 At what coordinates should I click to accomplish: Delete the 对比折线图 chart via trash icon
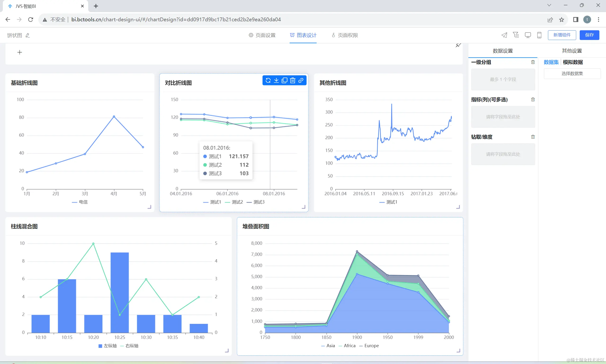(x=292, y=80)
